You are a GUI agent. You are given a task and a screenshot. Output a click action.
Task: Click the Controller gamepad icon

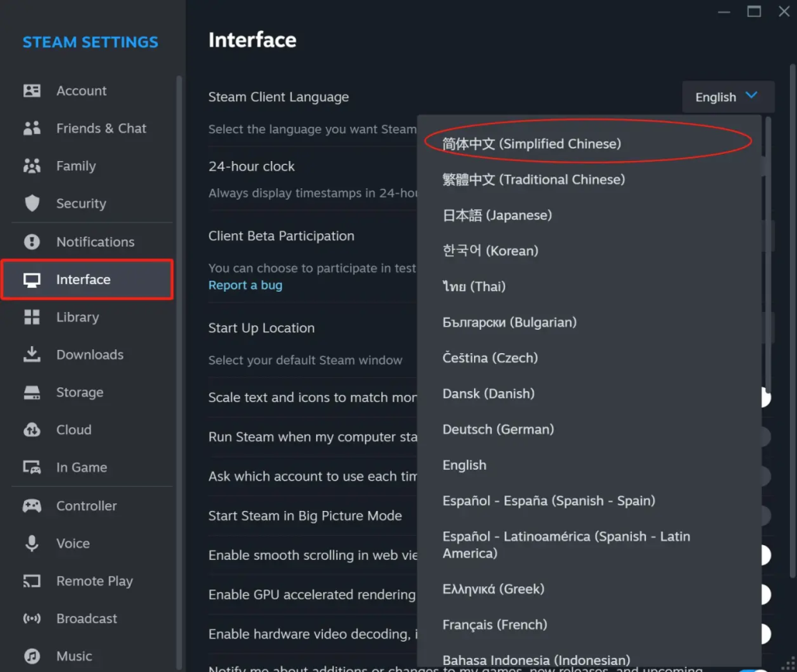tap(31, 506)
